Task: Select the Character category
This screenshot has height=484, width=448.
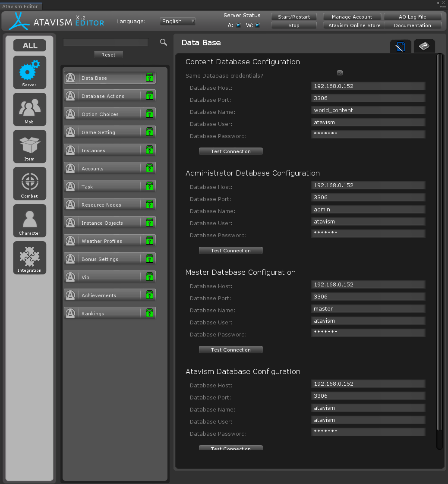Action: coord(29,220)
